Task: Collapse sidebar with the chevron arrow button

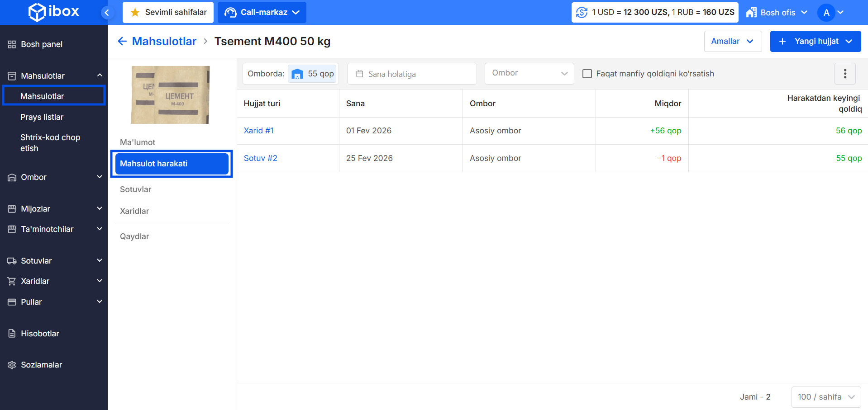Action: (x=107, y=13)
